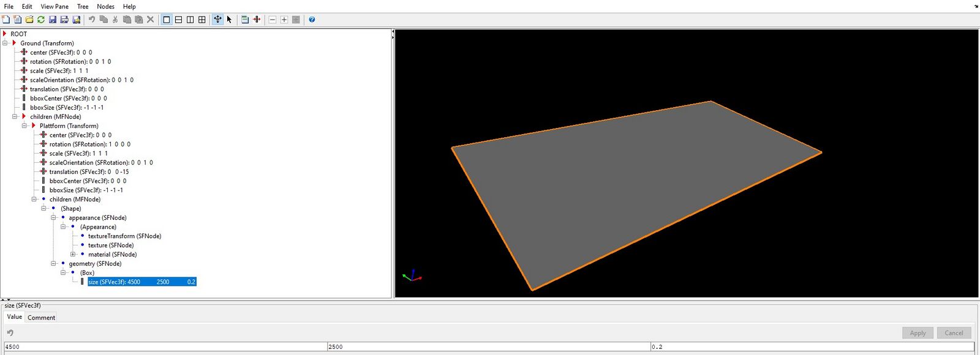Image resolution: width=980 pixels, height=355 pixels.
Task: Open help with the question mark icon
Action: [x=312, y=20]
